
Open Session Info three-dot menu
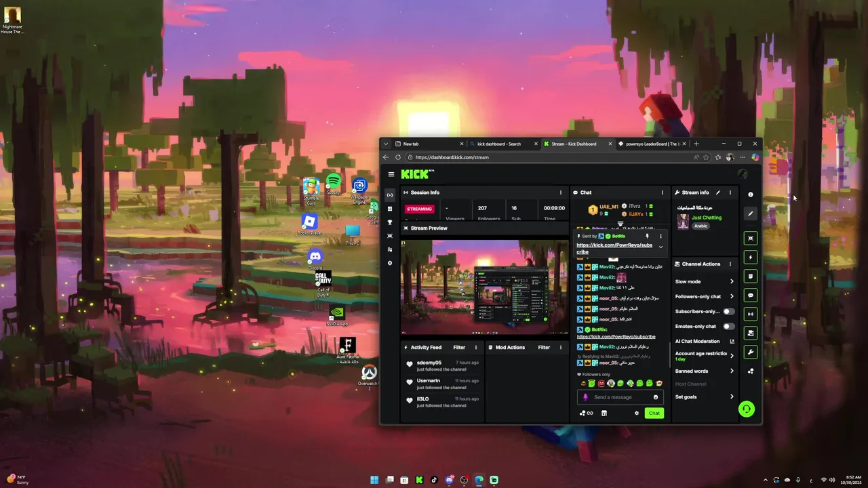pyautogui.click(x=560, y=192)
